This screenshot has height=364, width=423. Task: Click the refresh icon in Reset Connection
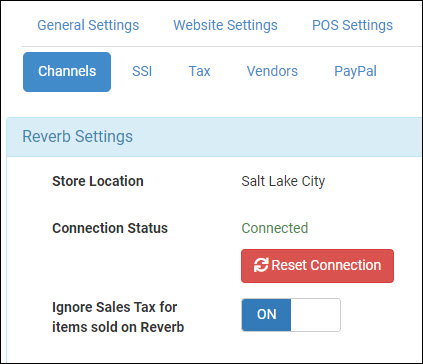[261, 265]
